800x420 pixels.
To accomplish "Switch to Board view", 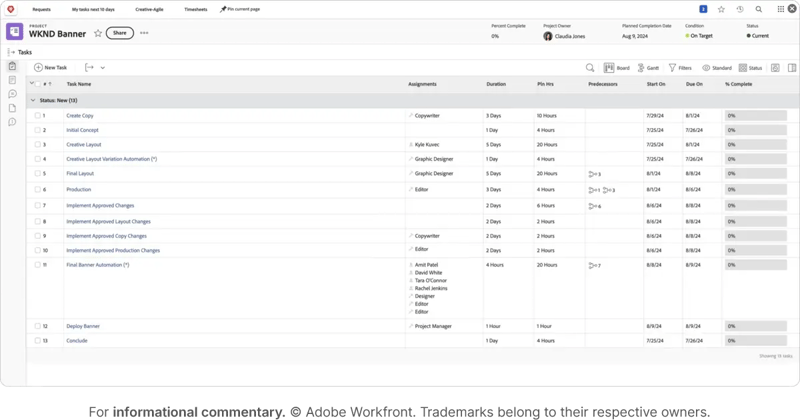I will coord(617,68).
